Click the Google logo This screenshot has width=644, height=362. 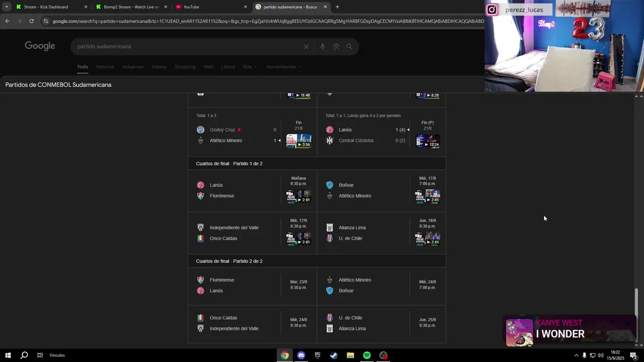click(x=40, y=46)
